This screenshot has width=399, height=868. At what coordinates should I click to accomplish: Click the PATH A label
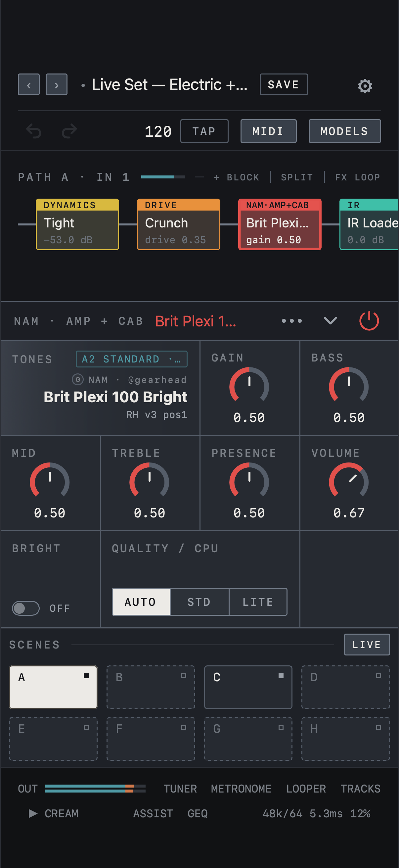coord(43,177)
